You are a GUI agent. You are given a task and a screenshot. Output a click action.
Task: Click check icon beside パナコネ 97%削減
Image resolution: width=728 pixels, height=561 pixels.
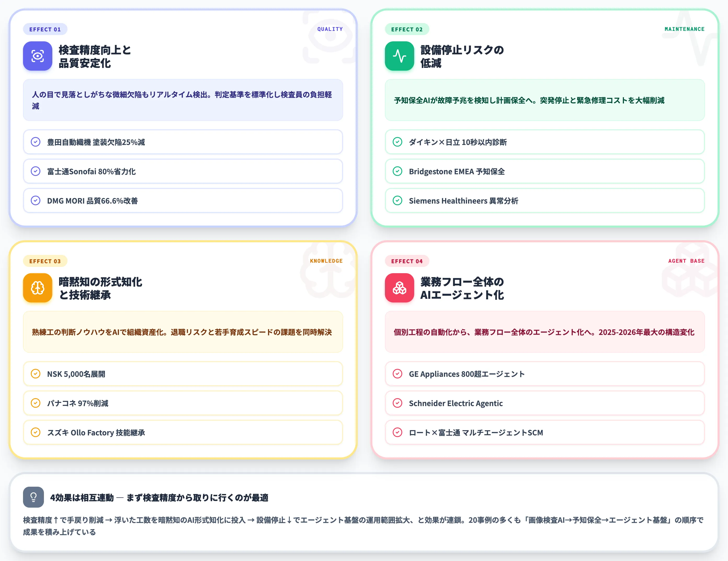(36, 403)
